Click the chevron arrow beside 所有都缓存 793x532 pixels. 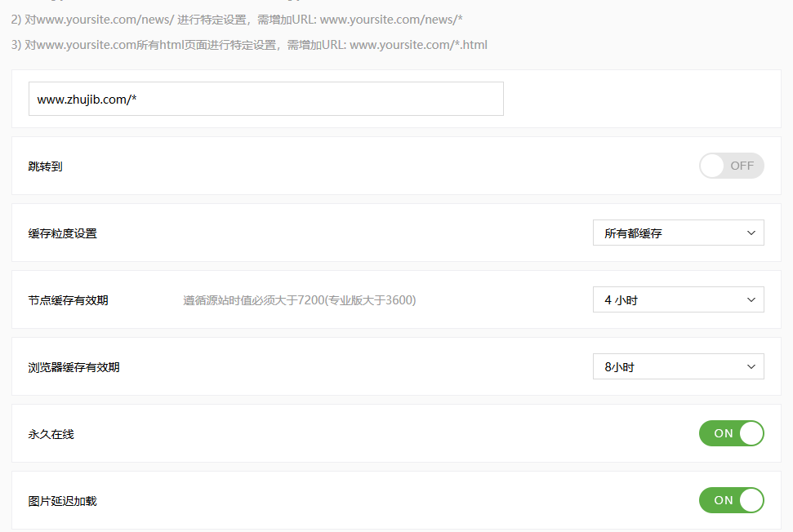751,233
